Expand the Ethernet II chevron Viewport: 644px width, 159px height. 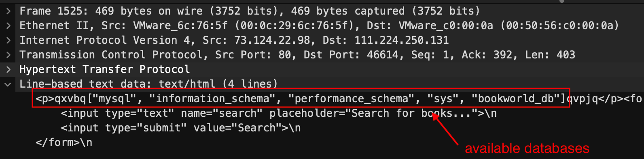[x=8, y=26]
